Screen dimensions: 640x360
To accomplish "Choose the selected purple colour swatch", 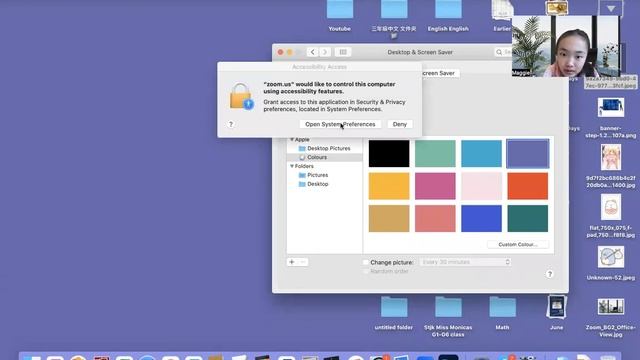I will tap(528, 153).
